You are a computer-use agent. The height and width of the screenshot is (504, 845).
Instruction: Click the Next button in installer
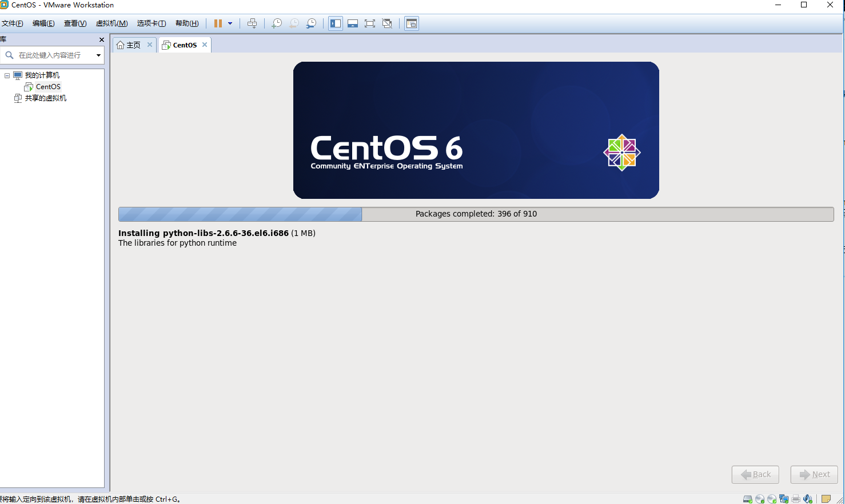(x=814, y=474)
